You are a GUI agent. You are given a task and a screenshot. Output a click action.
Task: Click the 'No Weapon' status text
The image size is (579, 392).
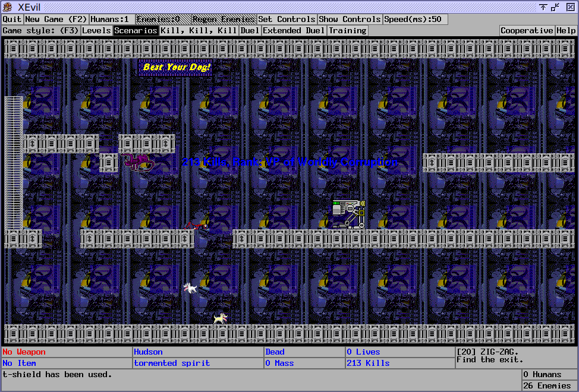coord(24,352)
